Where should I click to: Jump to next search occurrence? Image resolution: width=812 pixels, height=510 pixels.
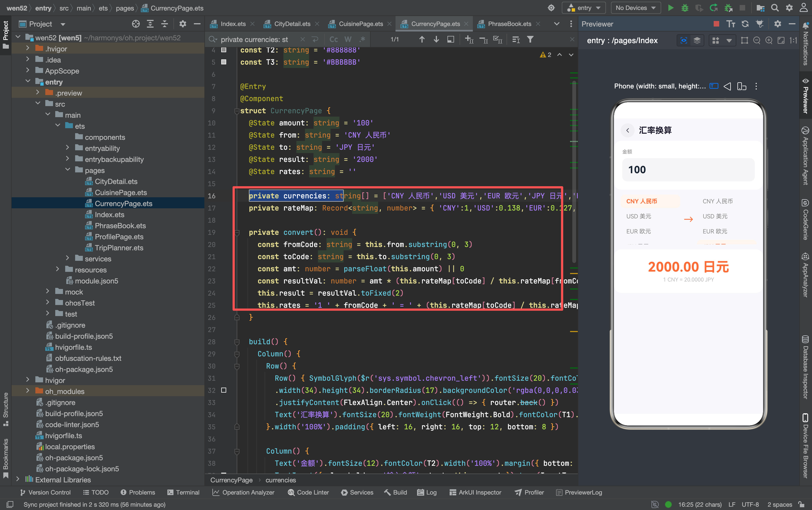click(436, 40)
